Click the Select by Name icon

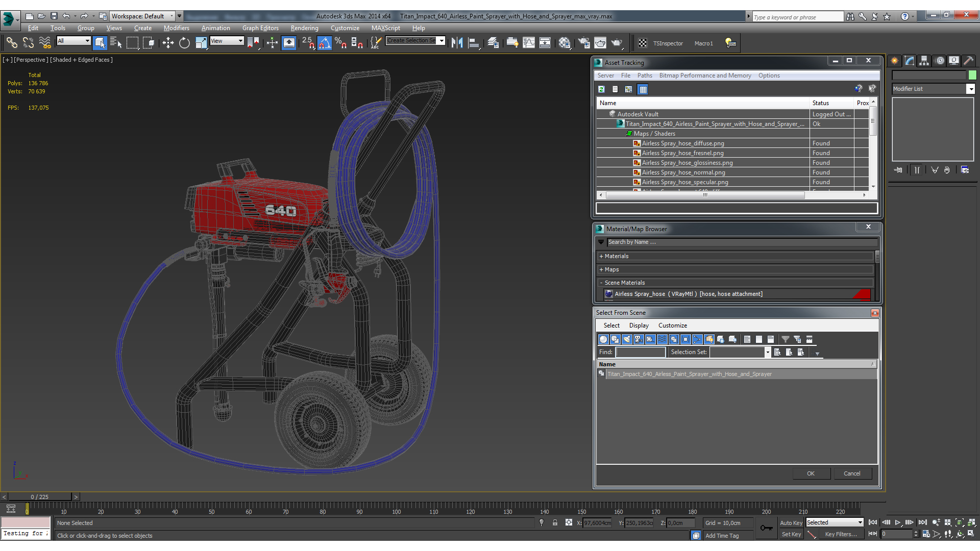[116, 43]
